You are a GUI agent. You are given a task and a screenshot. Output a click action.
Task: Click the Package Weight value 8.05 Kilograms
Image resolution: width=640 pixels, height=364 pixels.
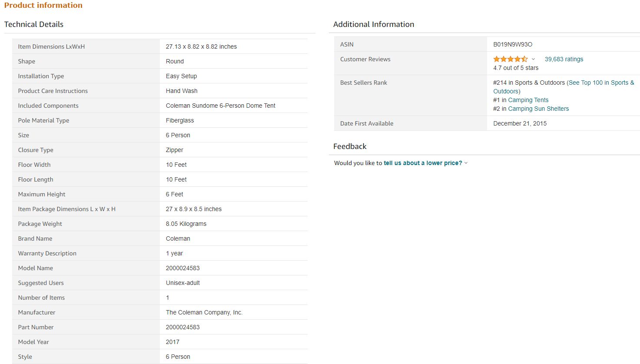[186, 224]
